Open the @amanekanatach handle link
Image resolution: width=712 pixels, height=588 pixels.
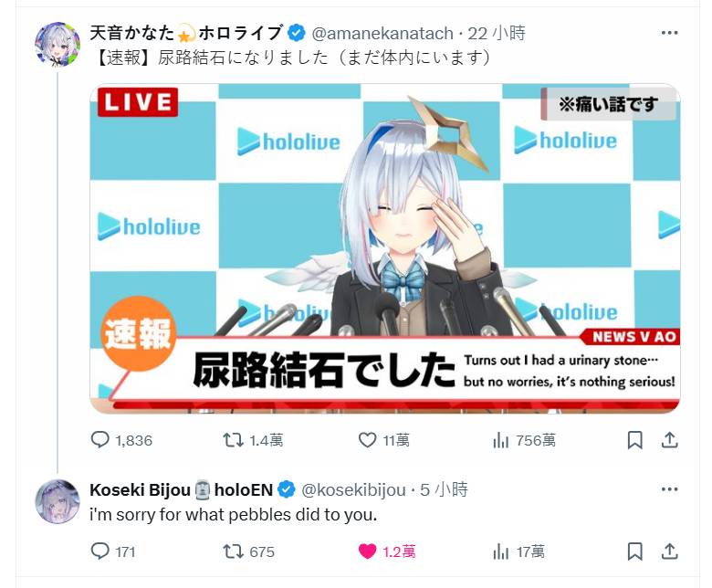(382, 33)
